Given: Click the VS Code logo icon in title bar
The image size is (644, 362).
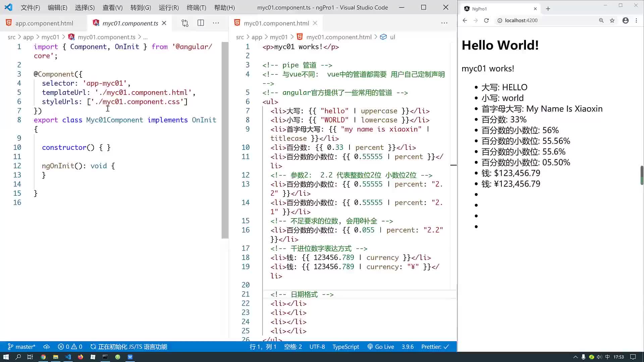Looking at the screenshot, I should [8, 7].
